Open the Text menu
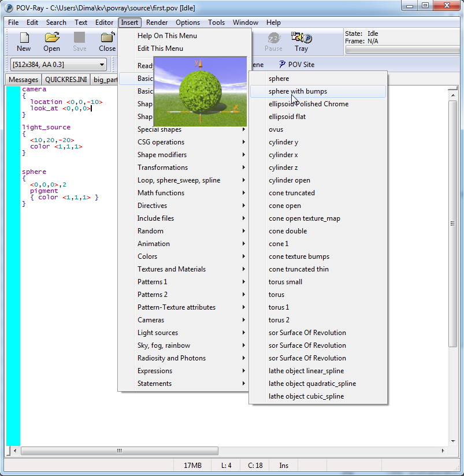The height and width of the screenshot is (476, 464). tap(81, 23)
